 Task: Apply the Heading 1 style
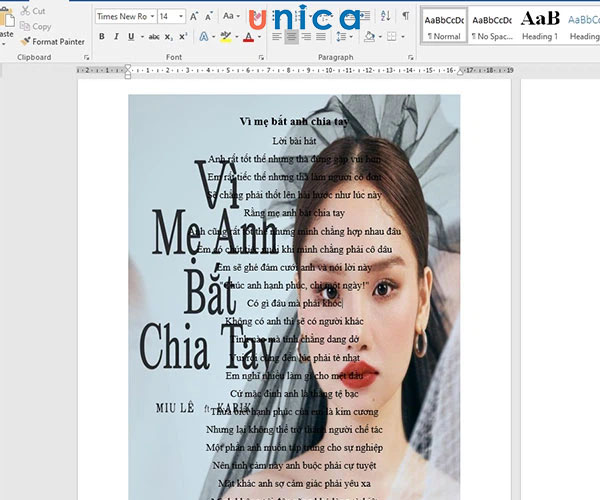coord(540,27)
